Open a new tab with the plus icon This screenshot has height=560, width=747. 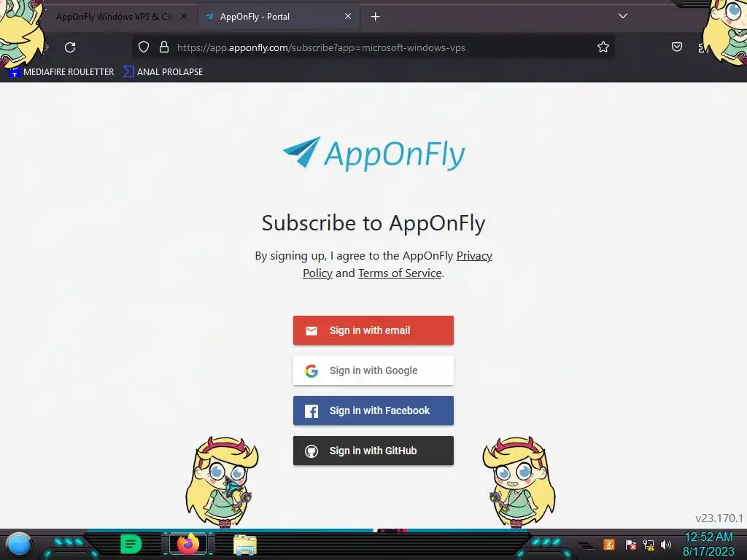tap(376, 17)
